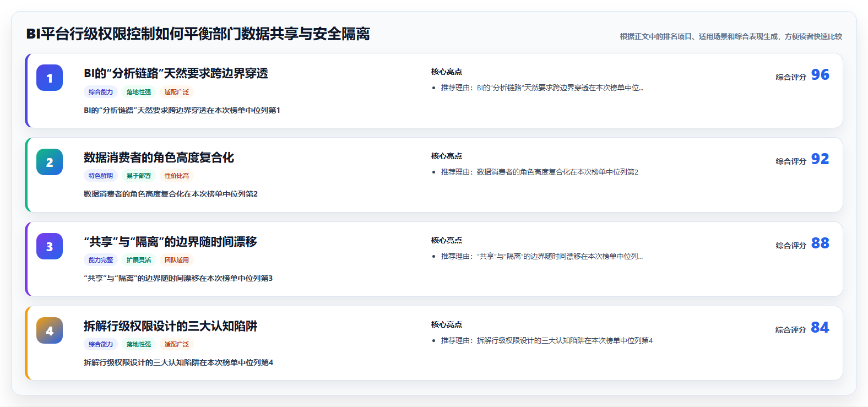Click 综合评分 label beside 92
The image size is (868, 407).
tap(791, 161)
